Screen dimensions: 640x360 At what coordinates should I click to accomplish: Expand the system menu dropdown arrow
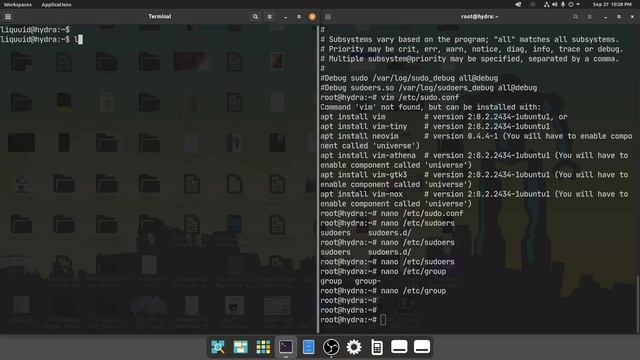tap(578, 4)
